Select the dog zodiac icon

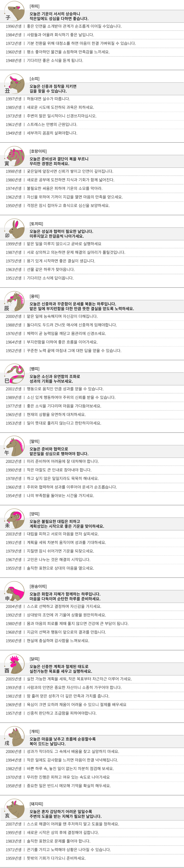14,736
